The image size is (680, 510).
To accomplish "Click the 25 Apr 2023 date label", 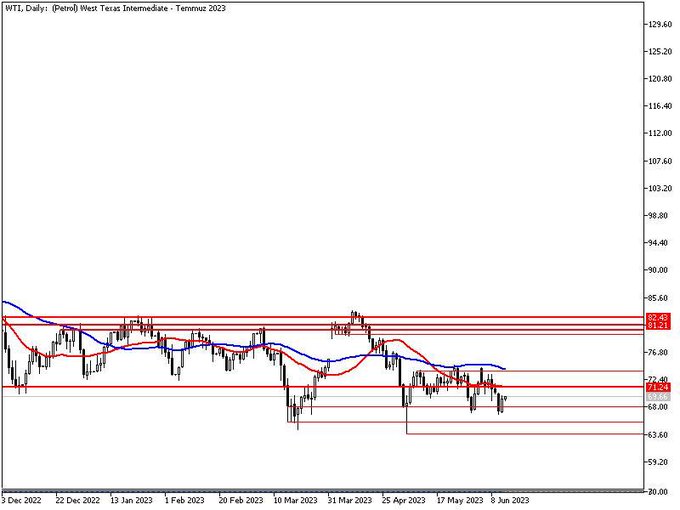I will coord(404,500).
